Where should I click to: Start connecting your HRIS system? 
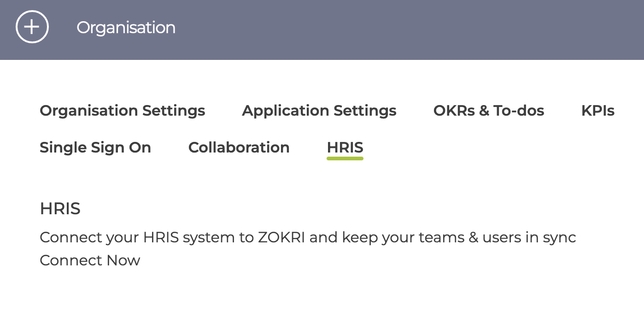[x=90, y=260]
